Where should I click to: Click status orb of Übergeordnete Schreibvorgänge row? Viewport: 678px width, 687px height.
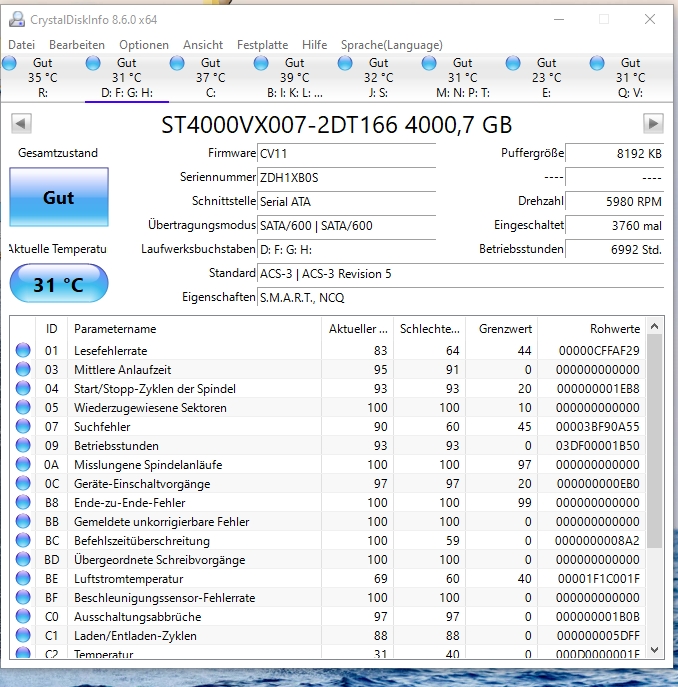point(23,560)
